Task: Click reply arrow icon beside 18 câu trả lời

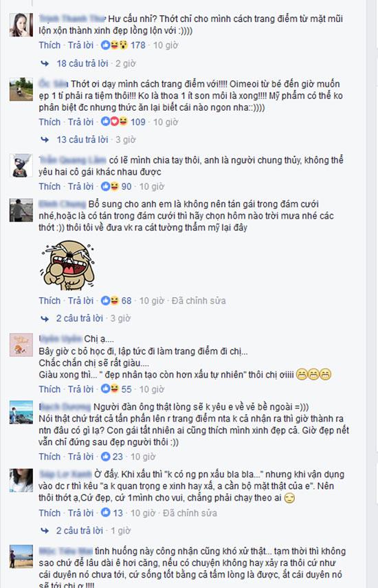Action: 45,63
